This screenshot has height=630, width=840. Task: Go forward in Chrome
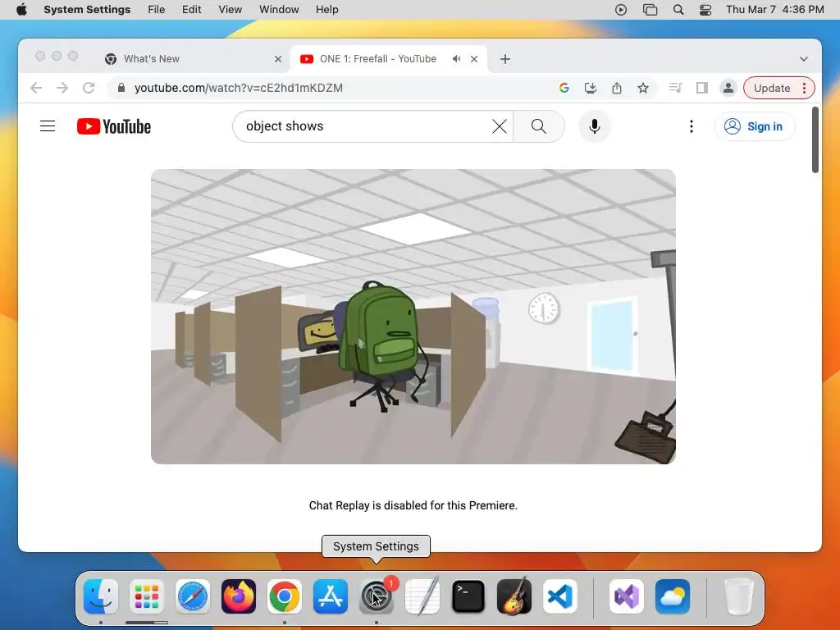click(62, 88)
